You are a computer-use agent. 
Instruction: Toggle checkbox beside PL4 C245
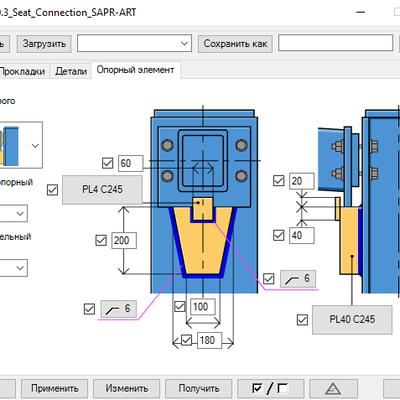point(52,190)
